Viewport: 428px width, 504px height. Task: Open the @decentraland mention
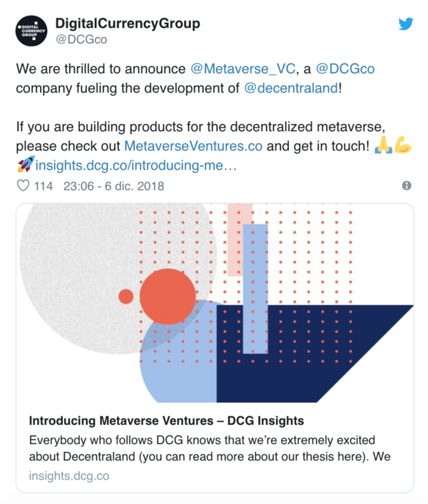(x=291, y=88)
